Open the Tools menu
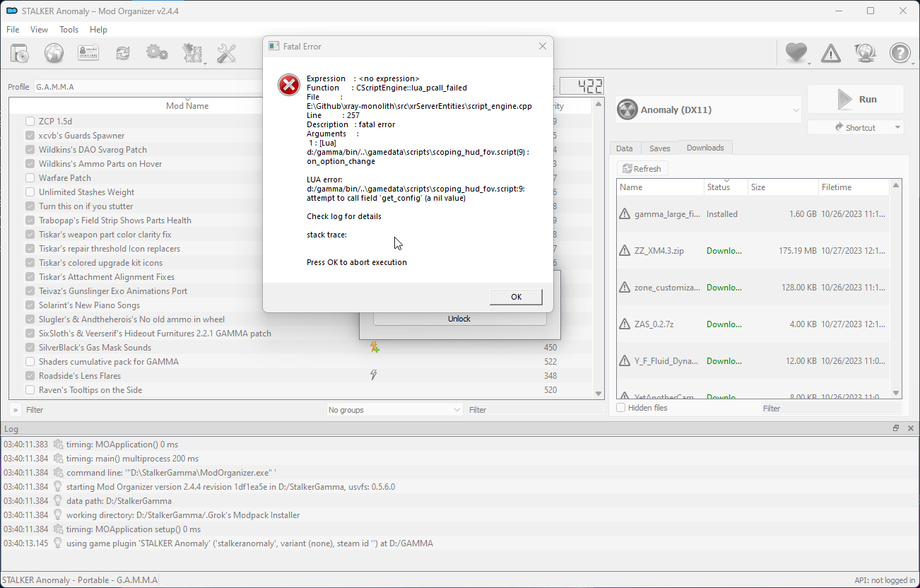Image resolution: width=920 pixels, height=588 pixels. tap(69, 30)
